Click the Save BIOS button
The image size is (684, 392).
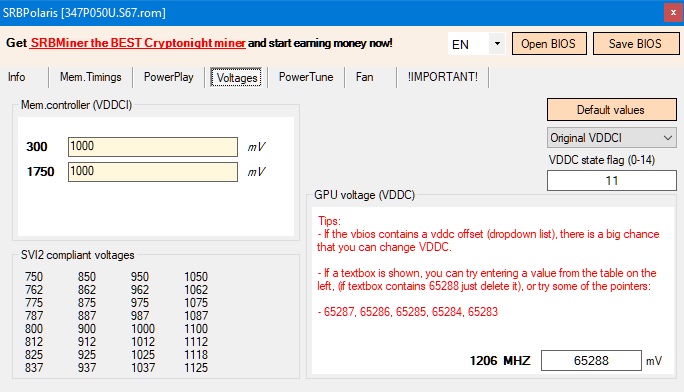point(636,44)
